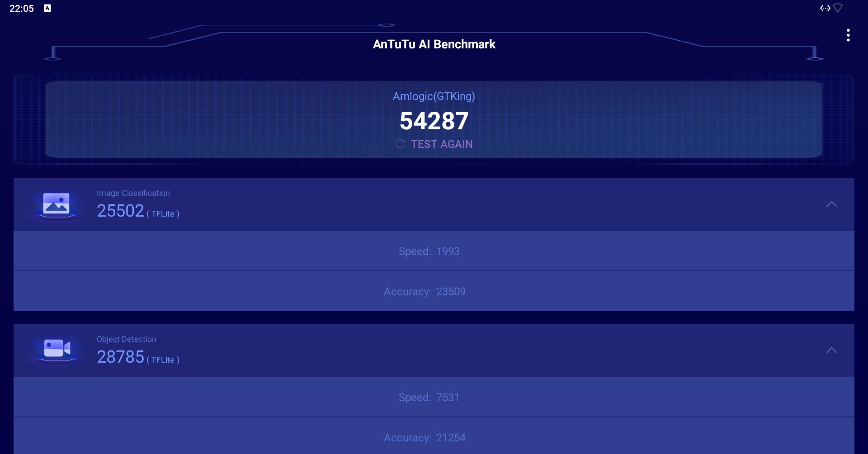Image resolution: width=868 pixels, height=454 pixels.
Task: Tap the network arrows status icon
Action: pyautogui.click(x=825, y=8)
